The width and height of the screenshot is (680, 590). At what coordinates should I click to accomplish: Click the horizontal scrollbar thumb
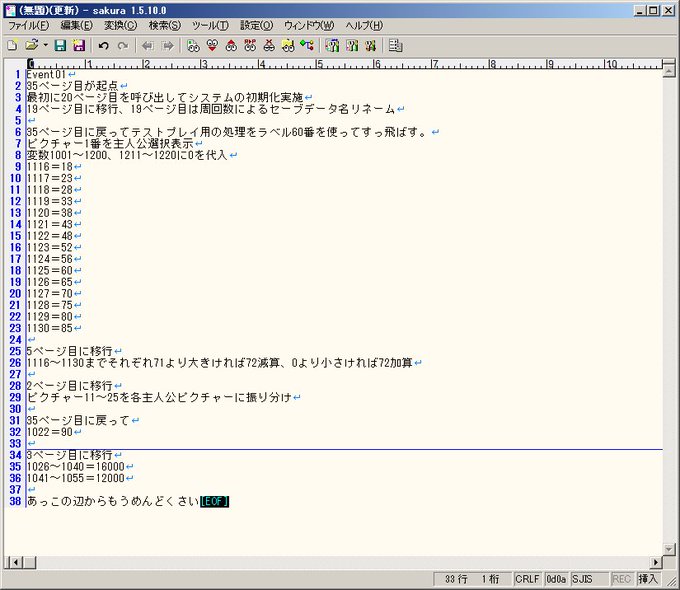30,563
